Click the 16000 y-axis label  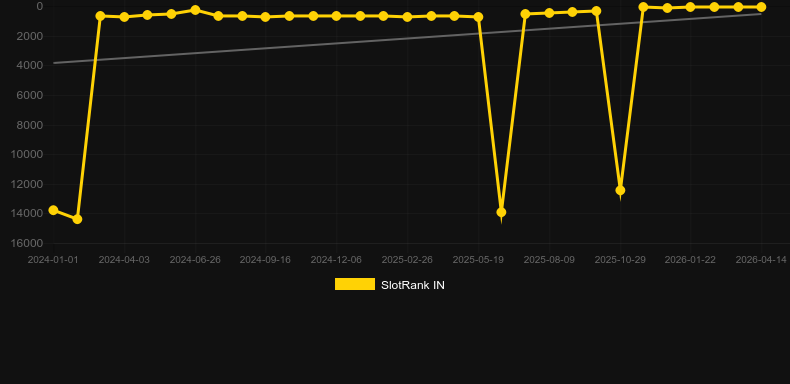[27, 243]
